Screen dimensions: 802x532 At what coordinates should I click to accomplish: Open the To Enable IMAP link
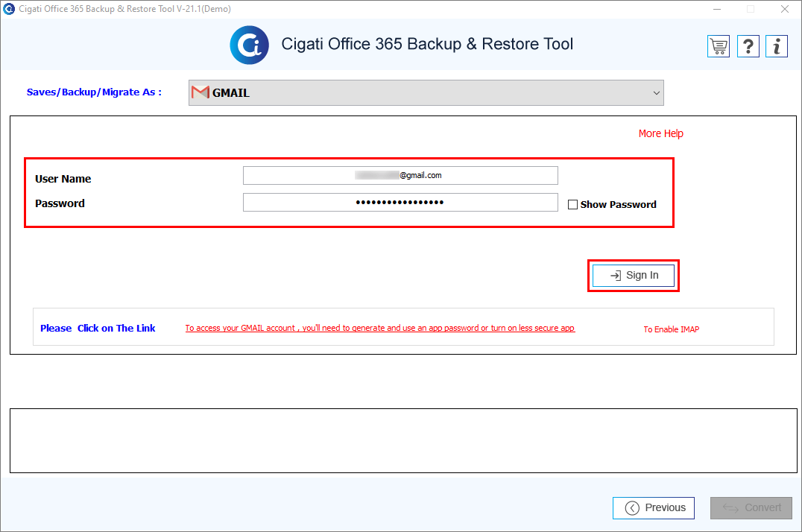click(x=671, y=329)
